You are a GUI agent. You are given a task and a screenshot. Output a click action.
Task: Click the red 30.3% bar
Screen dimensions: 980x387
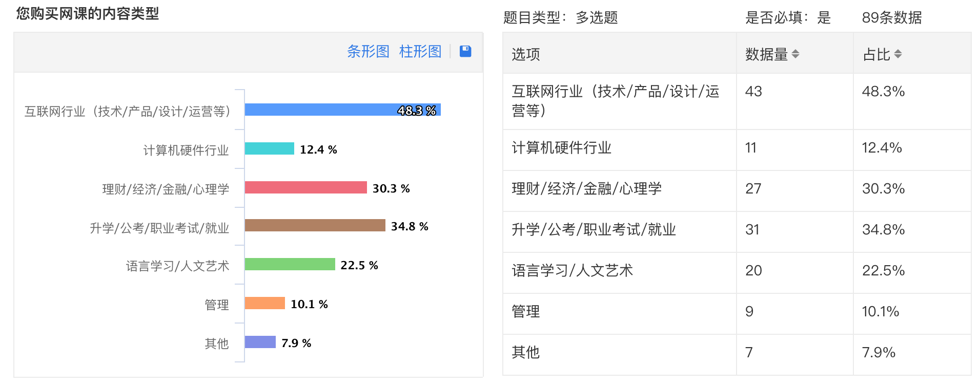tap(305, 188)
